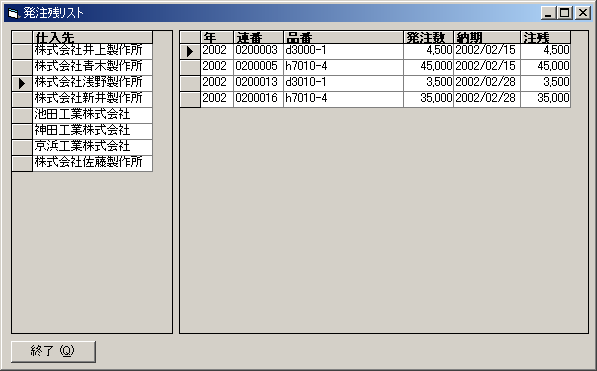The image size is (597, 371).
Task: Select supplier 株式会社浅野製作所
Action: pyautogui.click(x=93, y=83)
